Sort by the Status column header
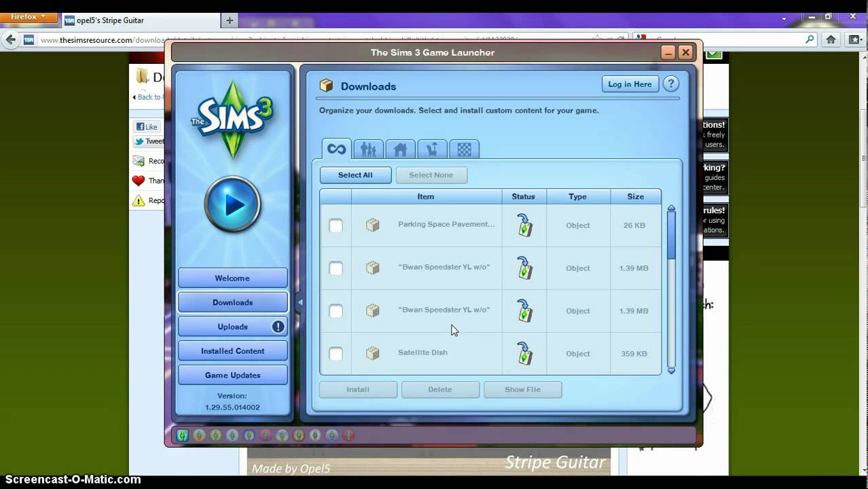Image resolution: width=868 pixels, height=489 pixels. click(523, 196)
